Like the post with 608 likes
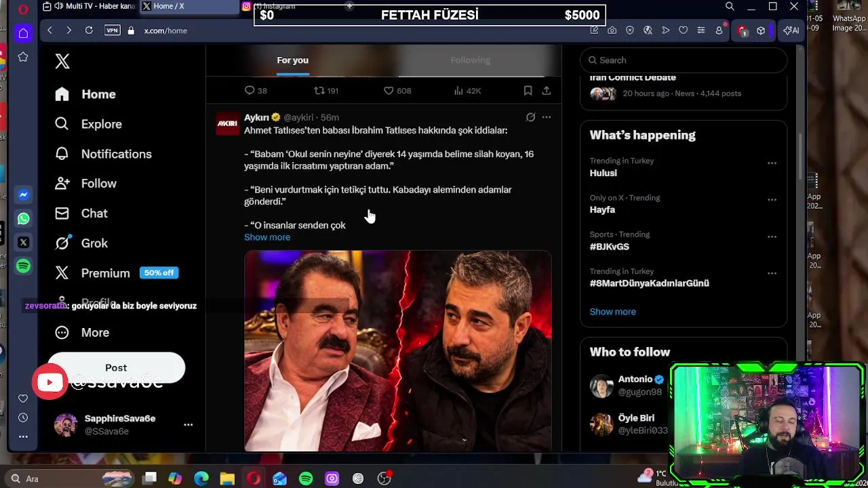868x488 pixels. (x=397, y=91)
